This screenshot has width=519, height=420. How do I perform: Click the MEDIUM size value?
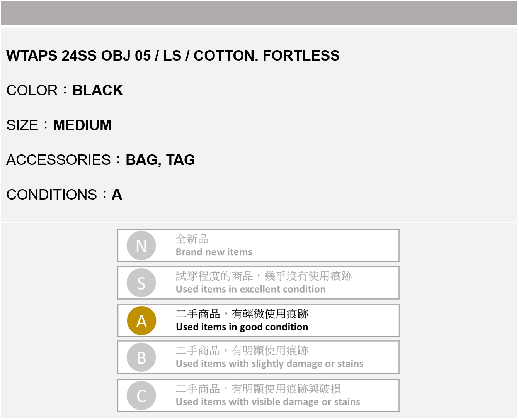coord(82,125)
